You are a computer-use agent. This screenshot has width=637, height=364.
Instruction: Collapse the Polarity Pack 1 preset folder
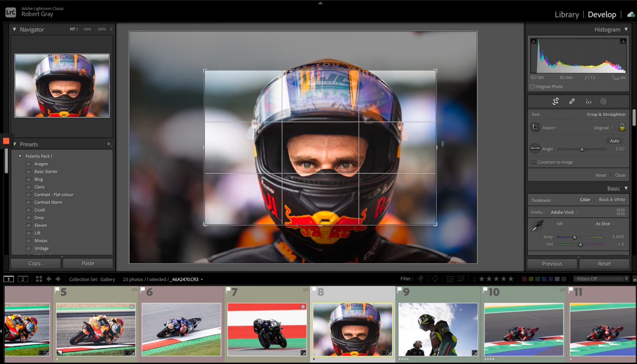(20, 156)
